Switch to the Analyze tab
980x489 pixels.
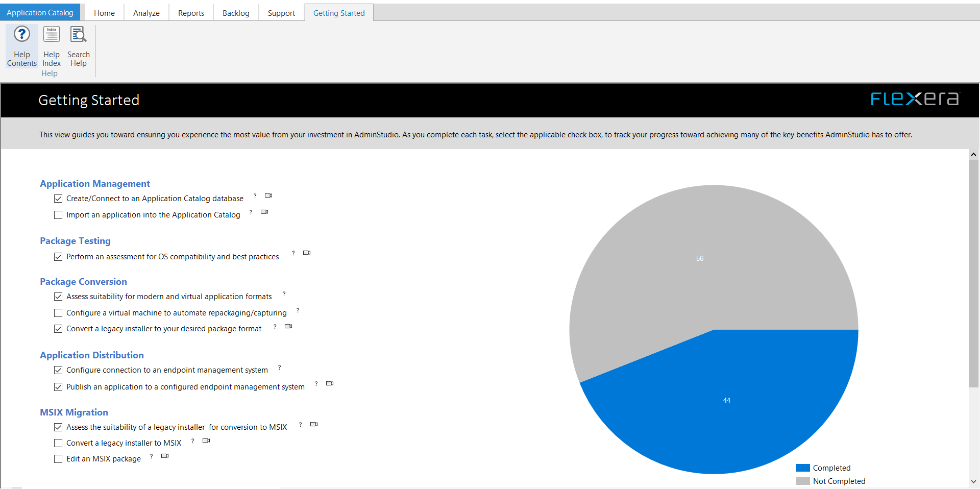[146, 13]
